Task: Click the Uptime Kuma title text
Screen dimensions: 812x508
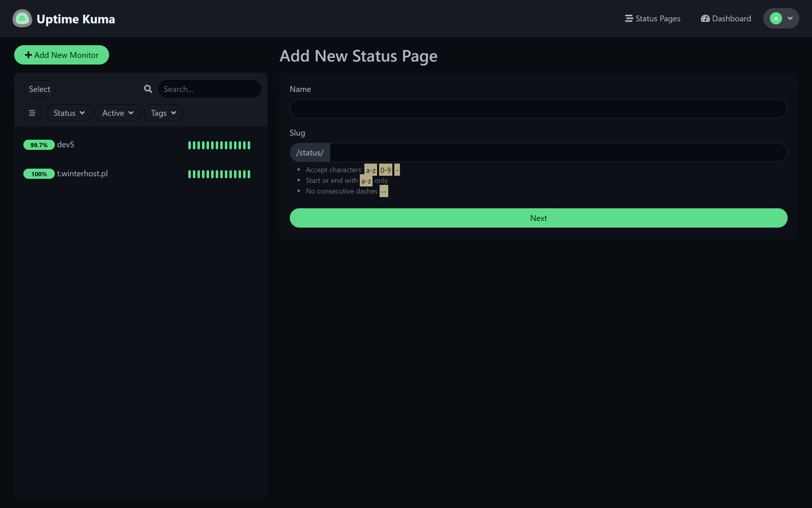Action: [76, 19]
